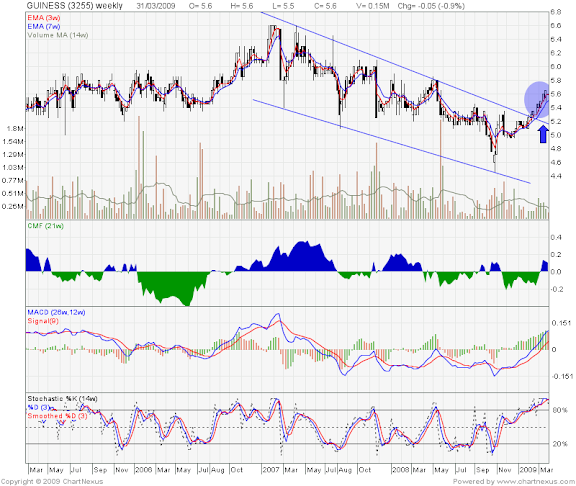Click the 'GUINESS (3255) weekly' chart title

pyautogui.click(x=74, y=6)
